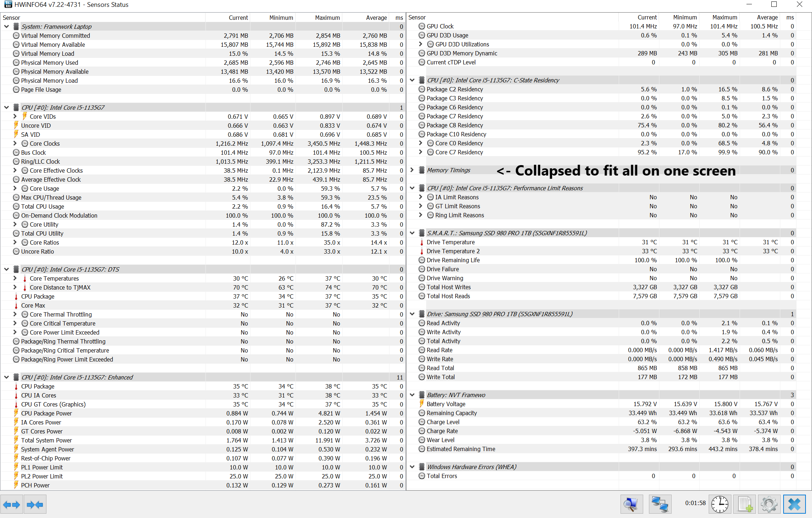Start logging with the document plus icon
Screen dimensions: 812x518
tap(745, 504)
